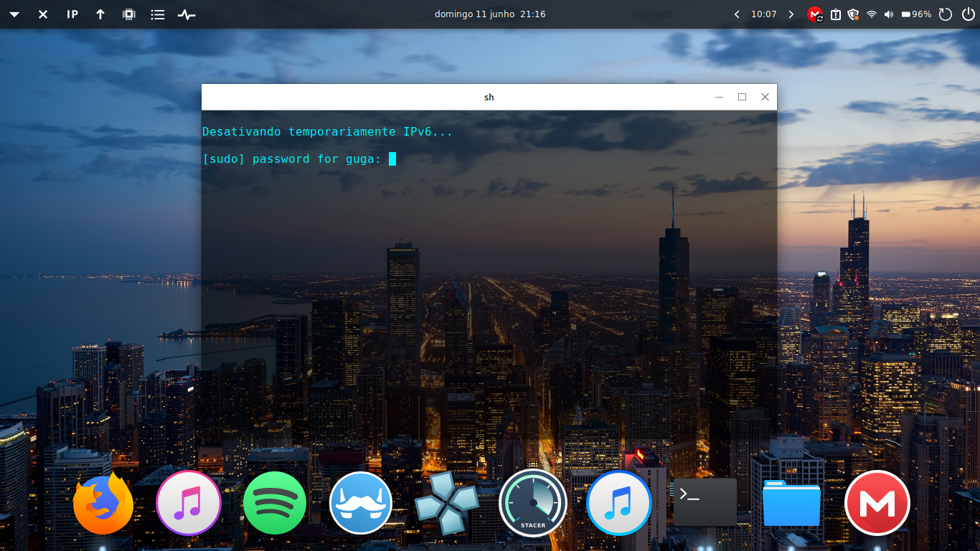Launch the blue mustache app in dock

point(361,503)
